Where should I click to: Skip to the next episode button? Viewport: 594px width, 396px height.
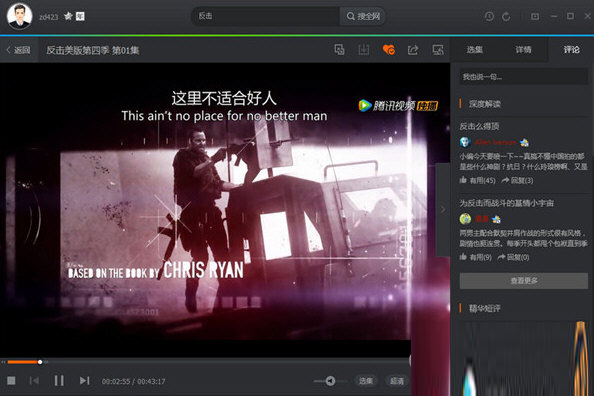click(84, 380)
